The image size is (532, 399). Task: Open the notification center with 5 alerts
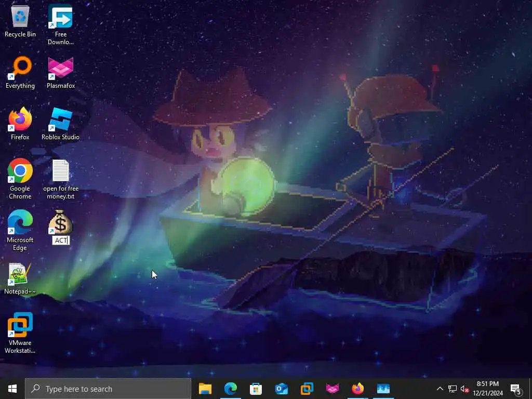pos(516,389)
